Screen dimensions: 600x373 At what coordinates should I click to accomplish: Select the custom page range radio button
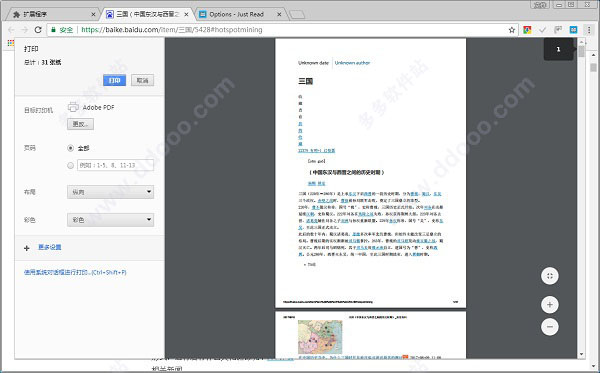click(x=70, y=165)
